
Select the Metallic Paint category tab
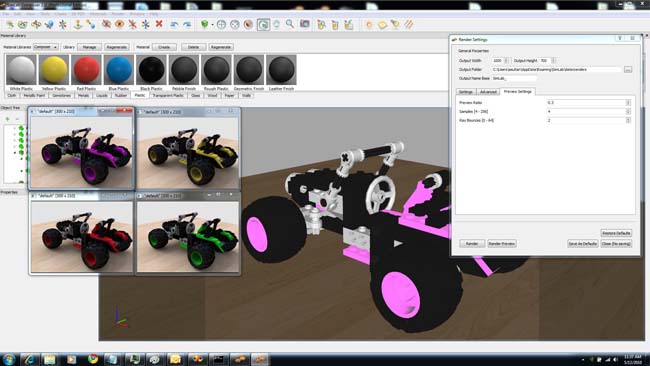tap(34, 96)
